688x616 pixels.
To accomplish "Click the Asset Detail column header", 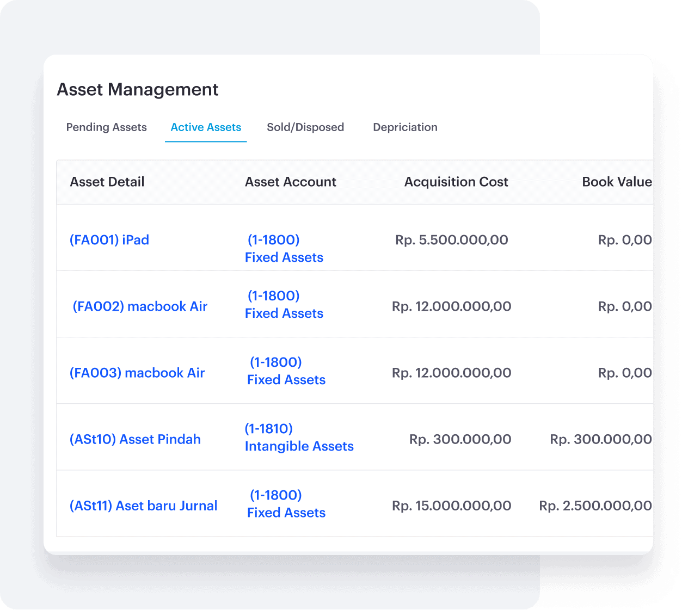I will (107, 182).
